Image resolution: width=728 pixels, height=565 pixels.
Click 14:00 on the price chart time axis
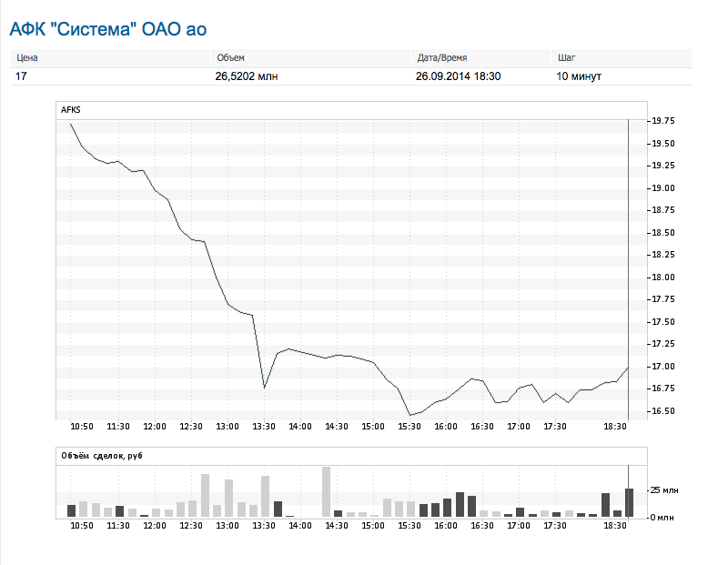click(300, 426)
